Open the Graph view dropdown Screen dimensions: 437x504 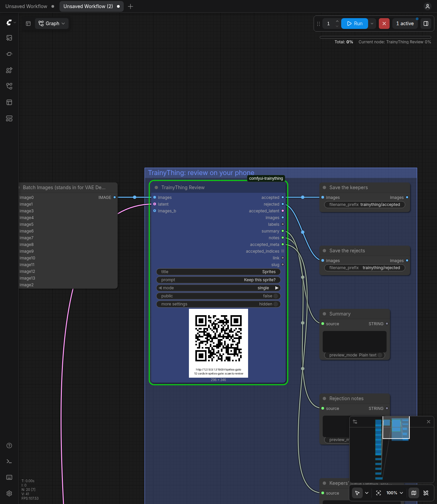(52, 24)
